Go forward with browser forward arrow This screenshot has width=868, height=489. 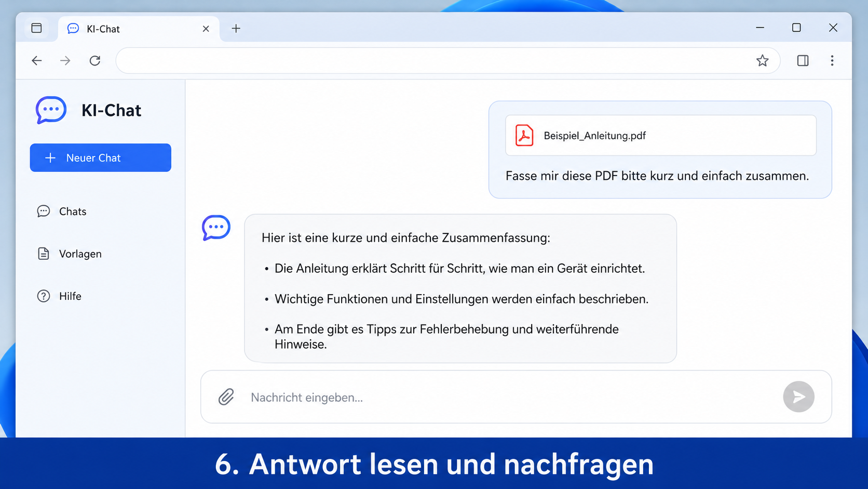65,60
